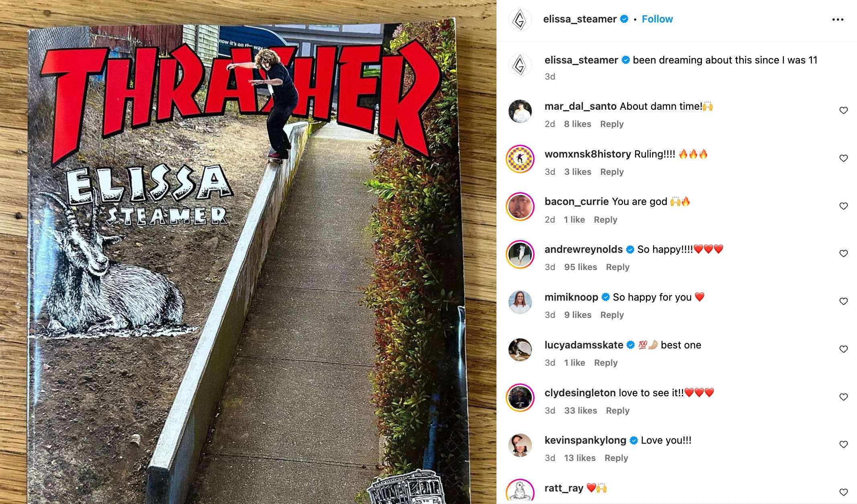The image size is (857, 504).
Task: Like mimiknoop's comment heart icon
Action: click(x=843, y=301)
